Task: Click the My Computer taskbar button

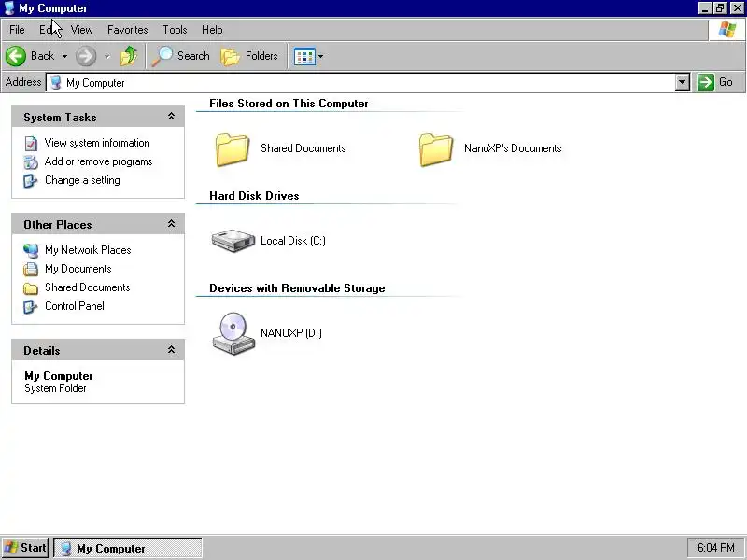Action: [128, 548]
